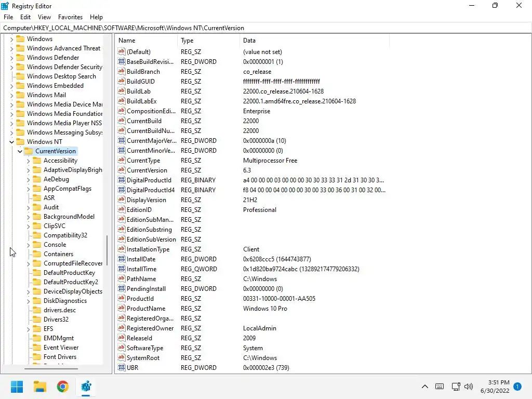Screen dimensions: 532x399
Task: Expand the Accessibility key
Action: tap(28, 161)
